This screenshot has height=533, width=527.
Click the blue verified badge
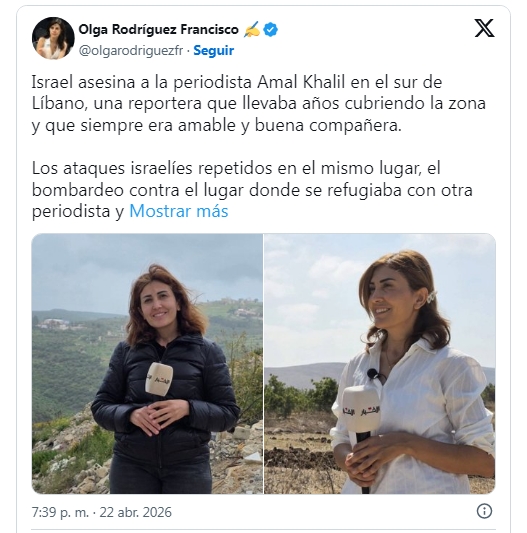[x=271, y=30]
